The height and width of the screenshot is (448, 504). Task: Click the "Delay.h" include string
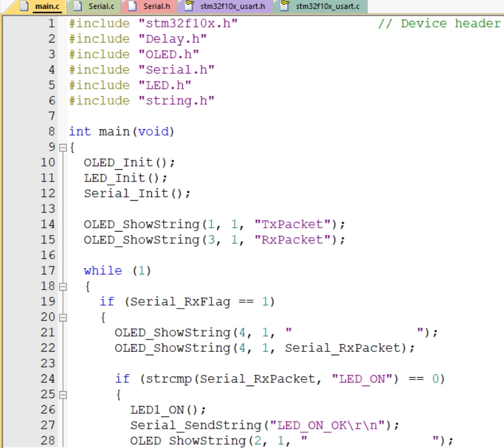coord(173,39)
